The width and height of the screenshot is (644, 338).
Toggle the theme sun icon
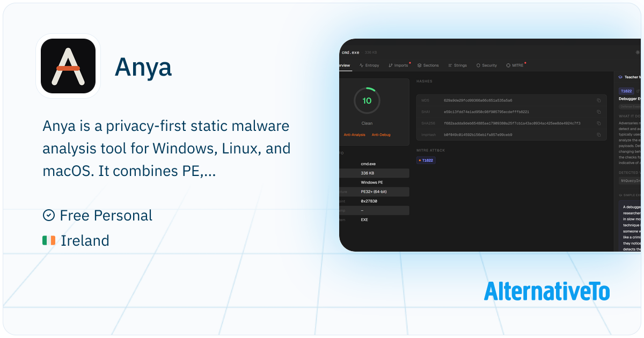(638, 53)
